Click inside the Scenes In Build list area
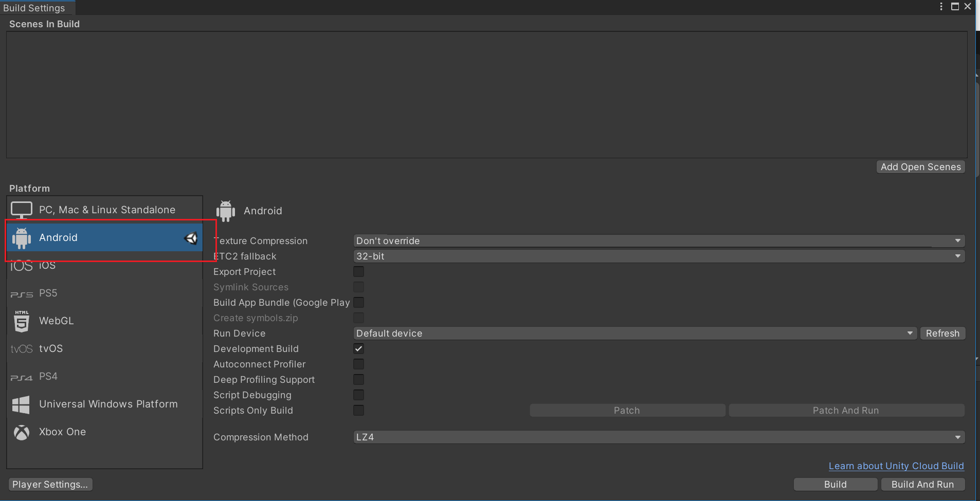Image resolution: width=980 pixels, height=501 pixels. pyautogui.click(x=486, y=95)
